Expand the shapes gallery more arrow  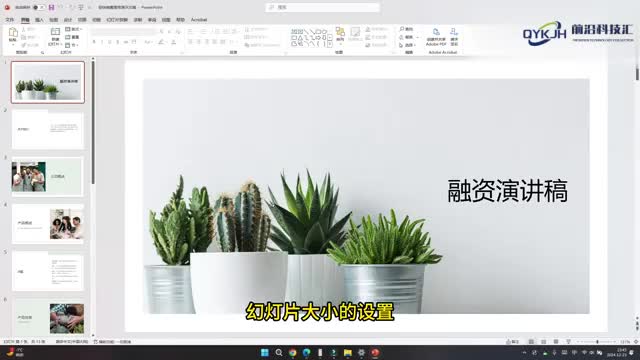(330, 44)
